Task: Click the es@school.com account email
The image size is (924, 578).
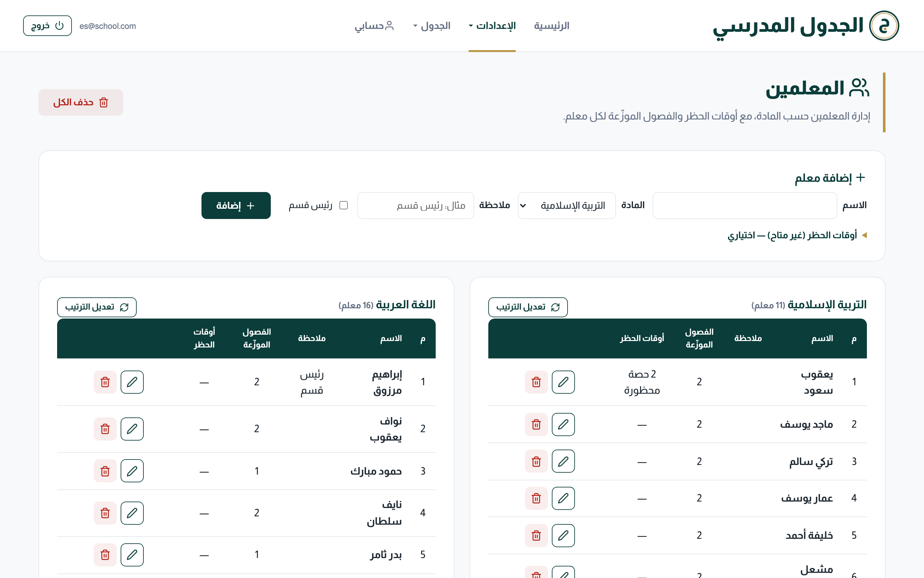Action: tap(108, 26)
